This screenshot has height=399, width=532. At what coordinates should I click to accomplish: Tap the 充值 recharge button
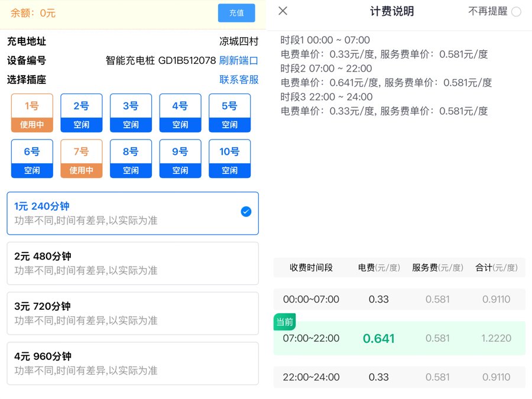[x=236, y=13]
